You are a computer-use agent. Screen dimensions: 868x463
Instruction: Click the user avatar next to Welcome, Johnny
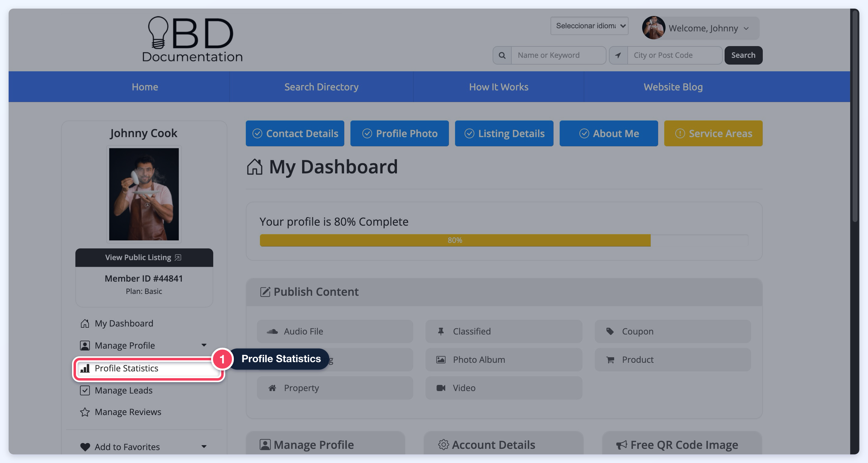[653, 28]
